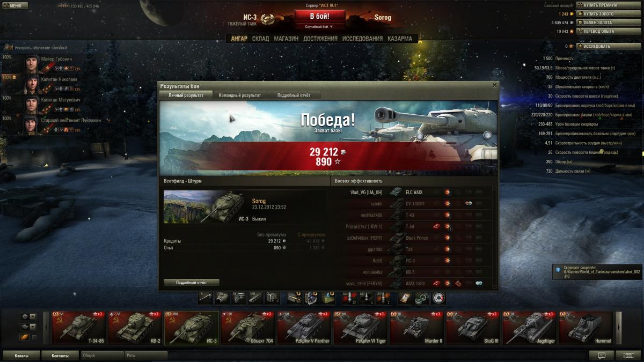Switch to the АНГАР tab
The height and width of the screenshot is (362, 644).
pyautogui.click(x=239, y=39)
